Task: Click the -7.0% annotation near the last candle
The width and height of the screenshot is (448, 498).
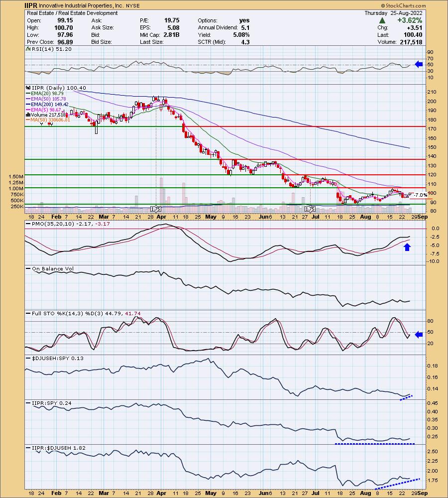Action: [421, 195]
